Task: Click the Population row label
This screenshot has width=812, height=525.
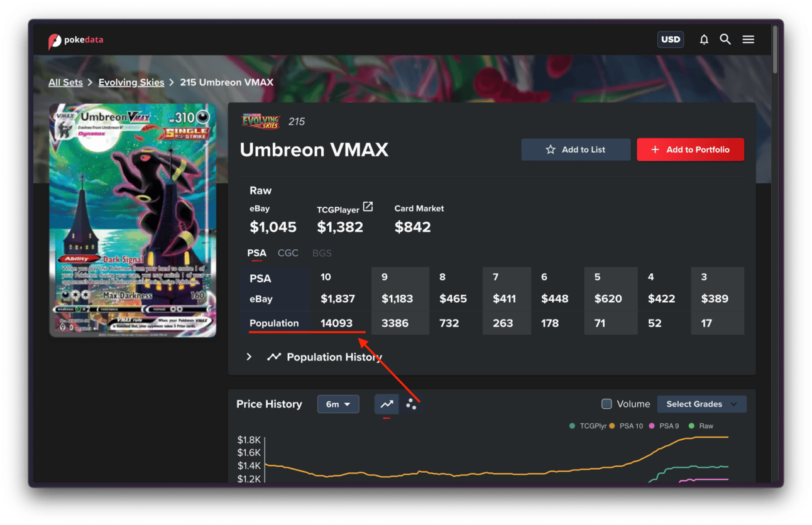Action: 274,323
